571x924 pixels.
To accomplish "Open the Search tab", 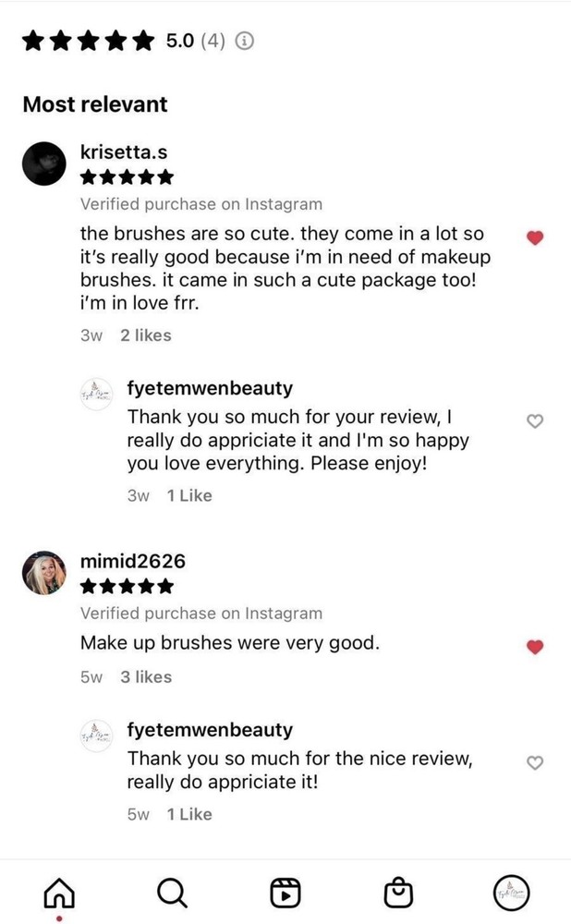I will click(172, 893).
